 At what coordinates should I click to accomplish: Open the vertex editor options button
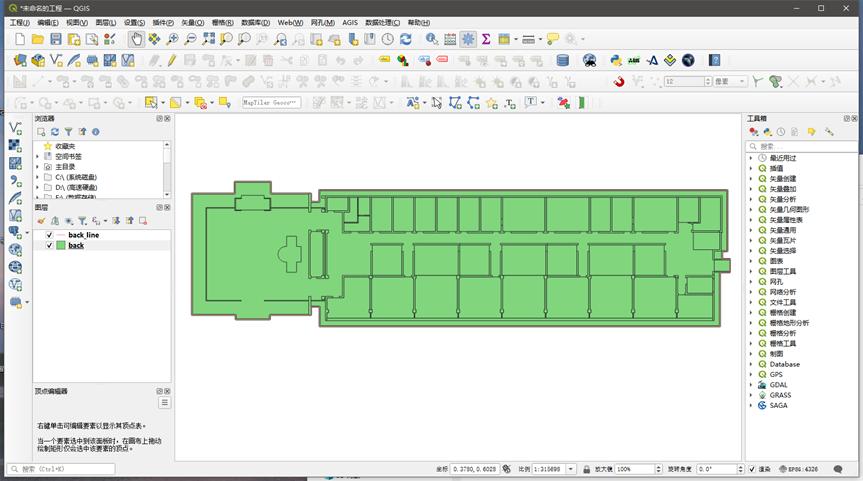164,403
